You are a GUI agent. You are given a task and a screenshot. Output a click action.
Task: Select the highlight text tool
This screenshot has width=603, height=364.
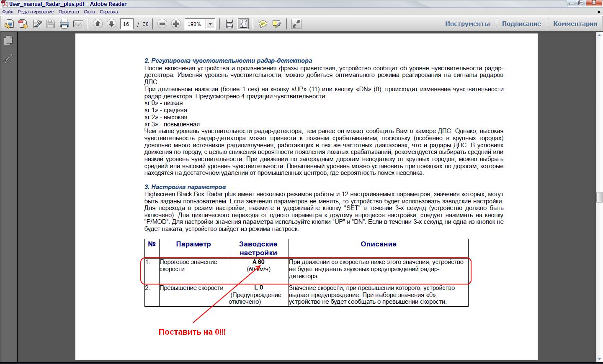[276, 24]
